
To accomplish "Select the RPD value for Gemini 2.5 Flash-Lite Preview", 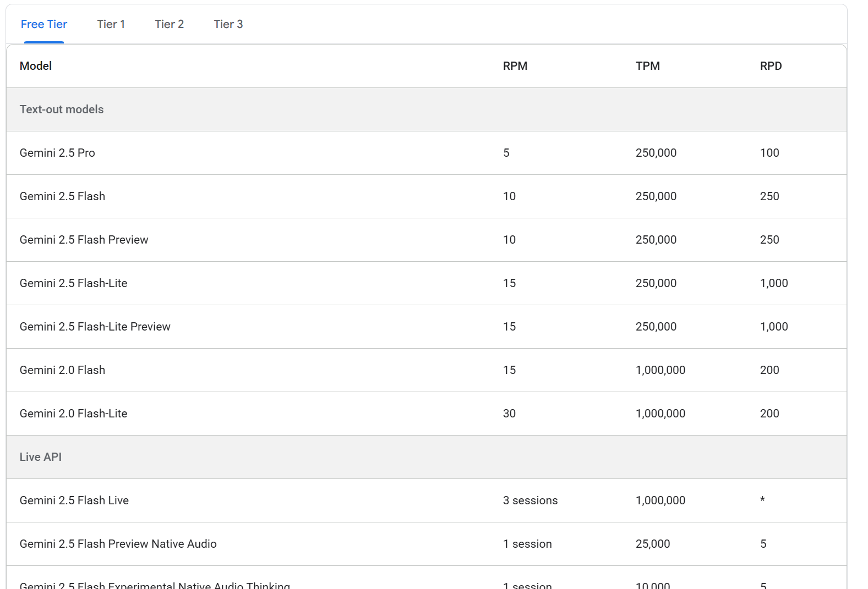I will (x=774, y=327).
